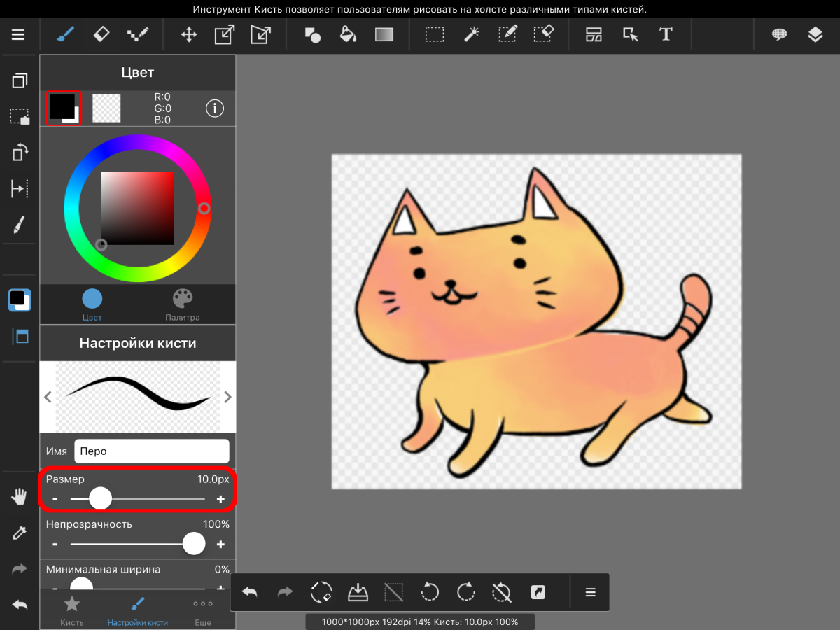
Task: Expand the shortcut bar menu
Action: pyautogui.click(x=590, y=593)
